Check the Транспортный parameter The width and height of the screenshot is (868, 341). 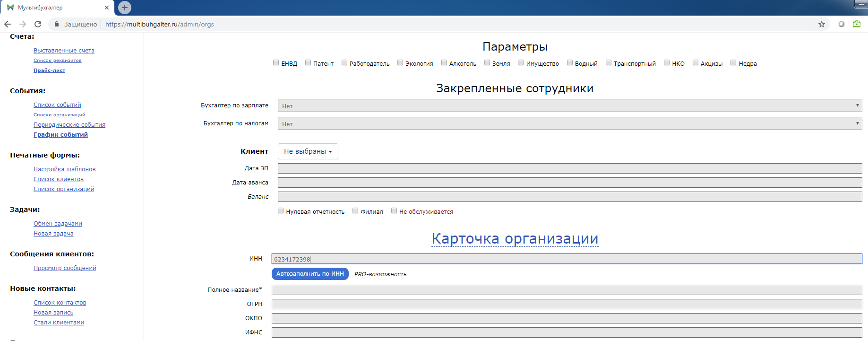pyautogui.click(x=609, y=63)
